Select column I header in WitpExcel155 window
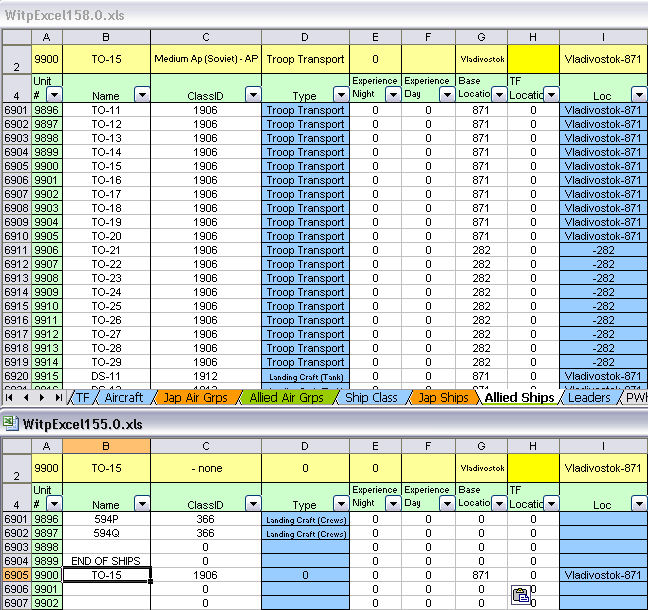The width and height of the screenshot is (648, 610). [x=603, y=446]
